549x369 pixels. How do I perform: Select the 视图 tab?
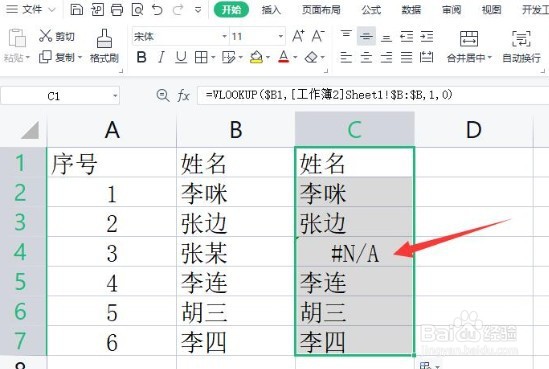492,10
